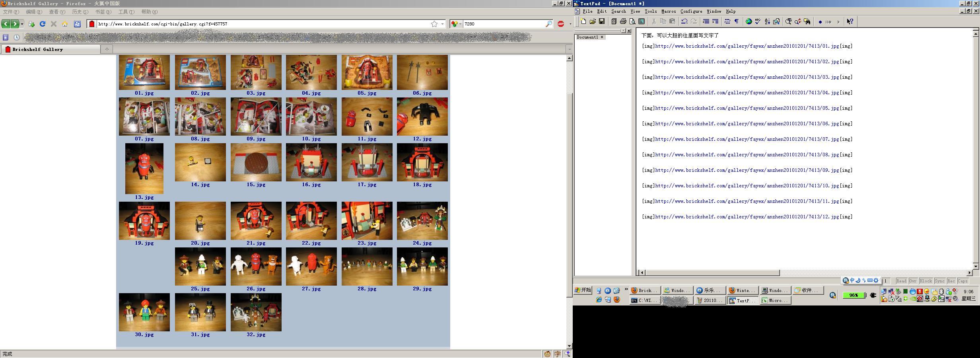
Task: Open thumbnail of red monster 13.jpg
Action: [x=144, y=169]
